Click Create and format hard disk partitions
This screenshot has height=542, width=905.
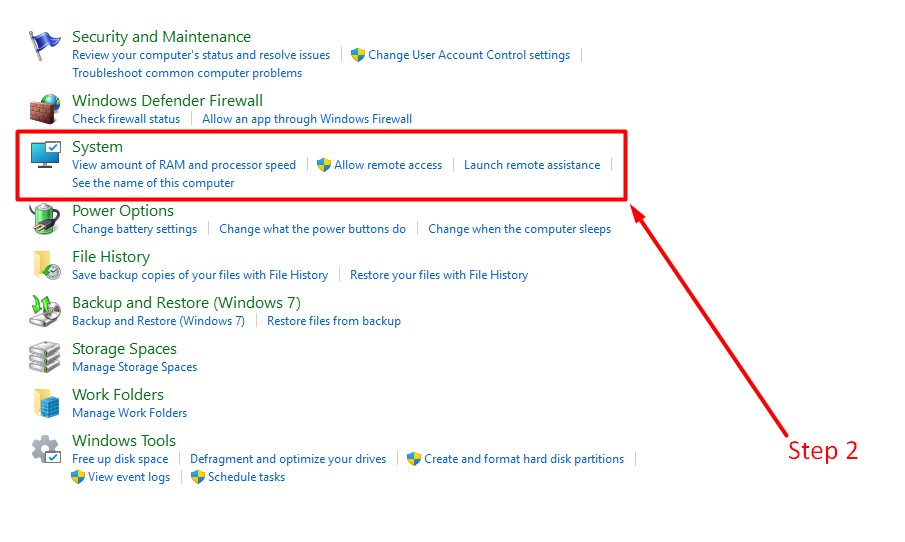click(x=524, y=459)
